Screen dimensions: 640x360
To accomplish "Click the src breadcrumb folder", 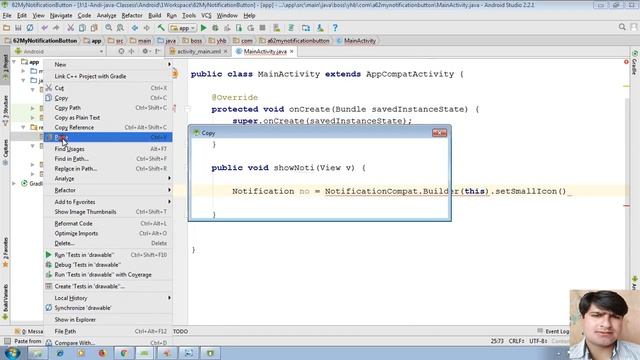I will click(116, 41).
